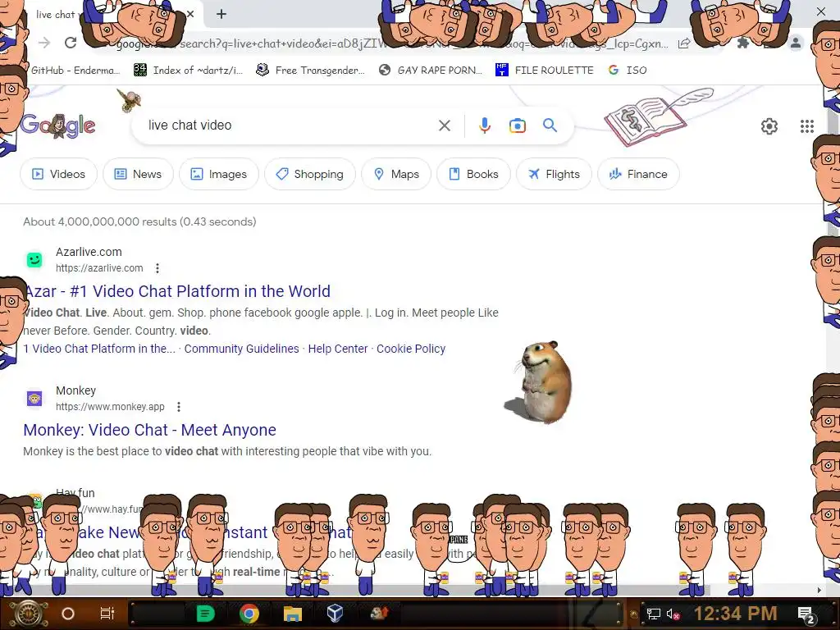Screen dimensions: 840x630
Task: Open Cortana circle on taskbar
Action: tap(68, 614)
